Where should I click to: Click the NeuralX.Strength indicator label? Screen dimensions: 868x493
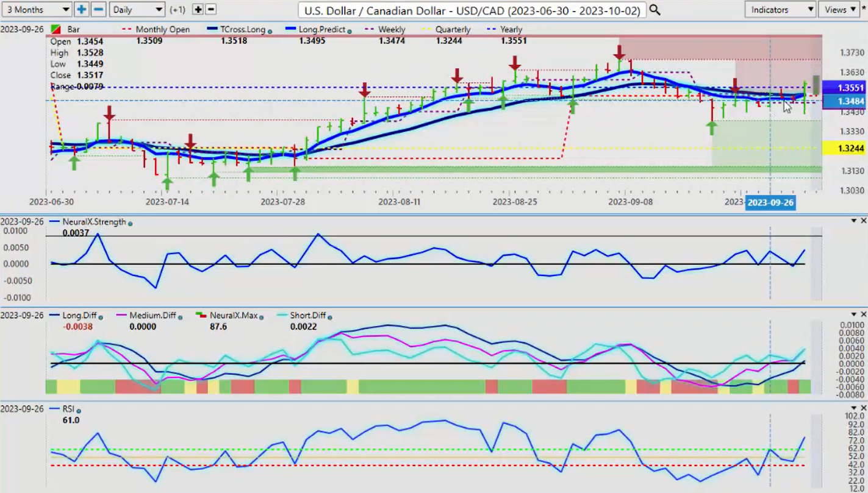point(95,222)
